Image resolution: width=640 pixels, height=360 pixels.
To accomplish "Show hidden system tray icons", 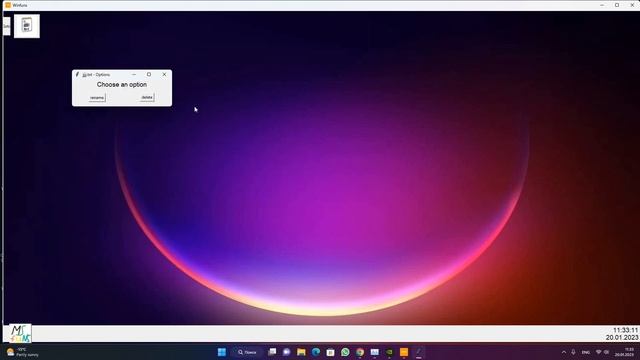I will [564, 352].
